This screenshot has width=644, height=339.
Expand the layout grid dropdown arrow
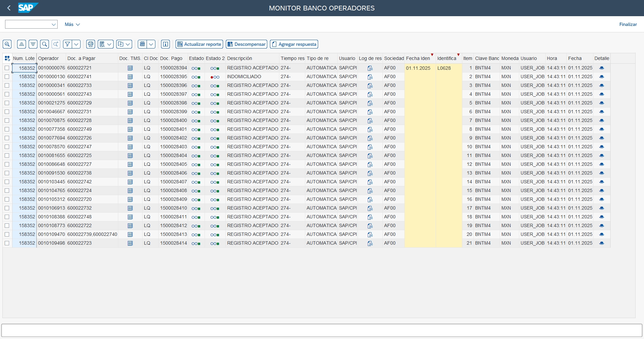click(151, 44)
